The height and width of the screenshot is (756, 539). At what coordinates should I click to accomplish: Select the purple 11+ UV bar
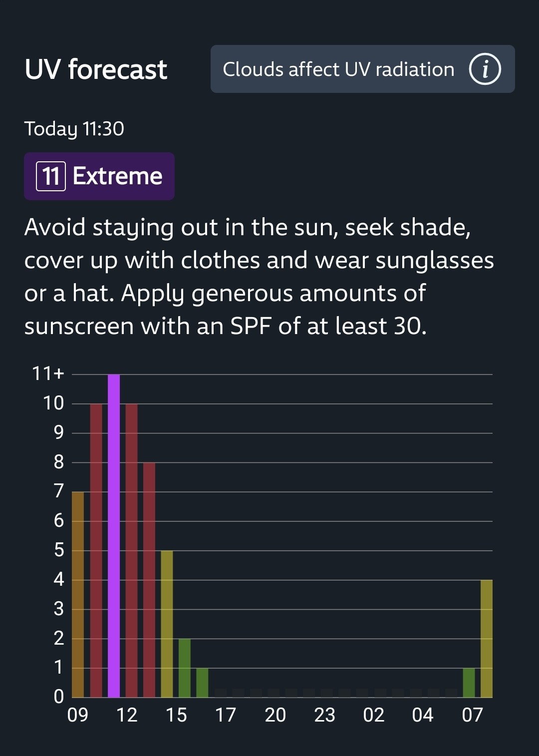[114, 536]
